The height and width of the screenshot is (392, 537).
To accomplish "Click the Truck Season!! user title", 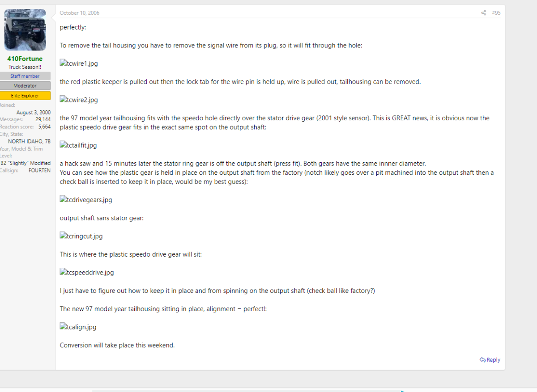I will pyautogui.click(x=25, y=67).
